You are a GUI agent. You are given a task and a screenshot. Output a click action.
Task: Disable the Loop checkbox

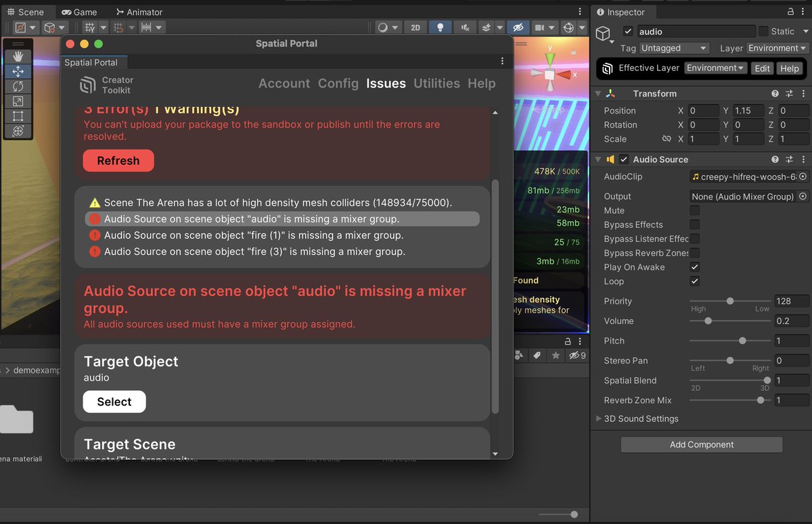pos(694,281)
